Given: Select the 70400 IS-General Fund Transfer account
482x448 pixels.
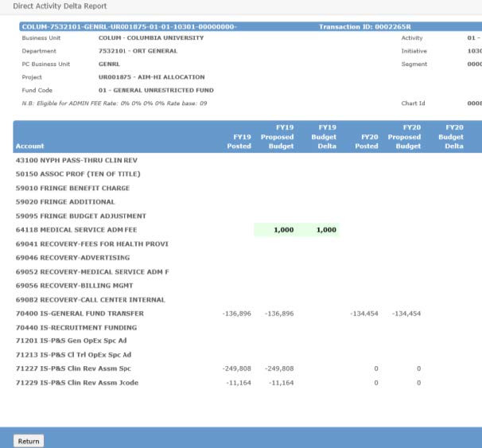Looking at the screenshot, I should (68, 314).
